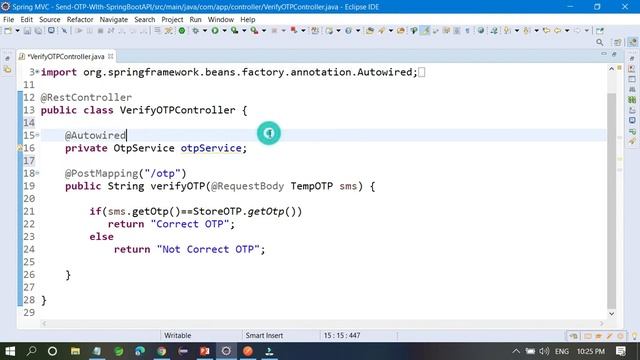The height and width of the screenshot is (360, 640).
Task: Collapse the verifyOTP method fold at line 18
Action: [38, 173]
